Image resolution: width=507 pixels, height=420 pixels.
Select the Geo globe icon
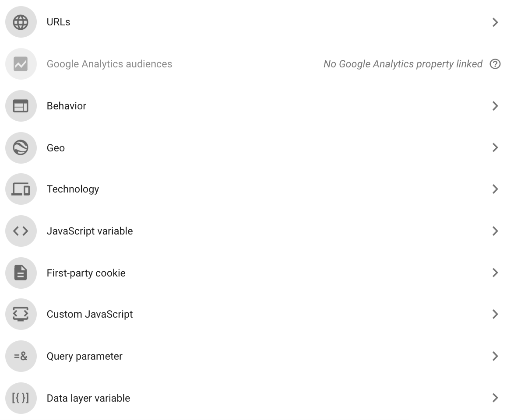point(21,148)
